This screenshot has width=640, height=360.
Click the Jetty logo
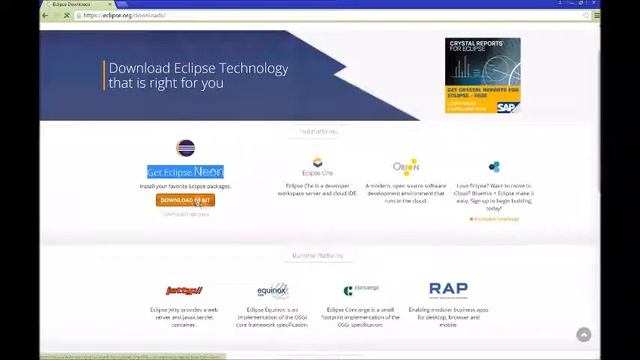[184, 290]
